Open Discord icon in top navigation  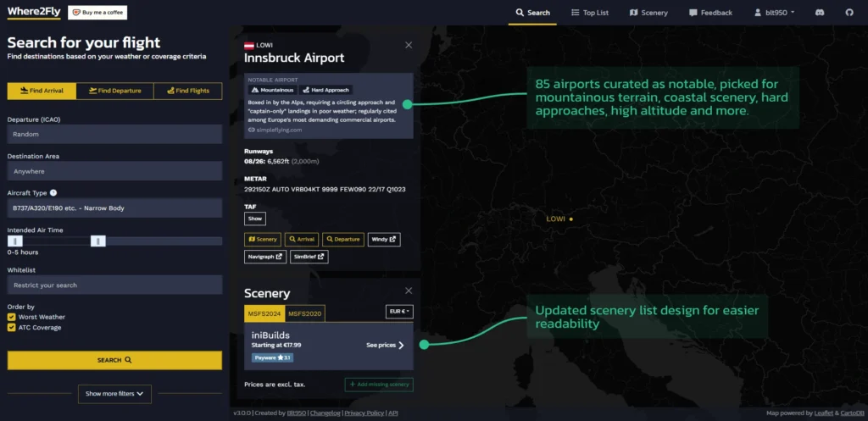820,12
